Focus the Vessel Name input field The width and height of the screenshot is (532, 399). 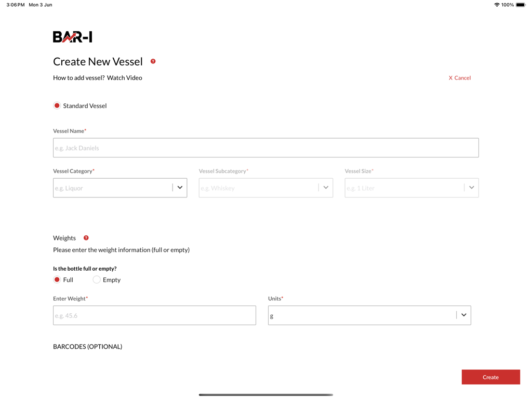[x=265, y=148]
